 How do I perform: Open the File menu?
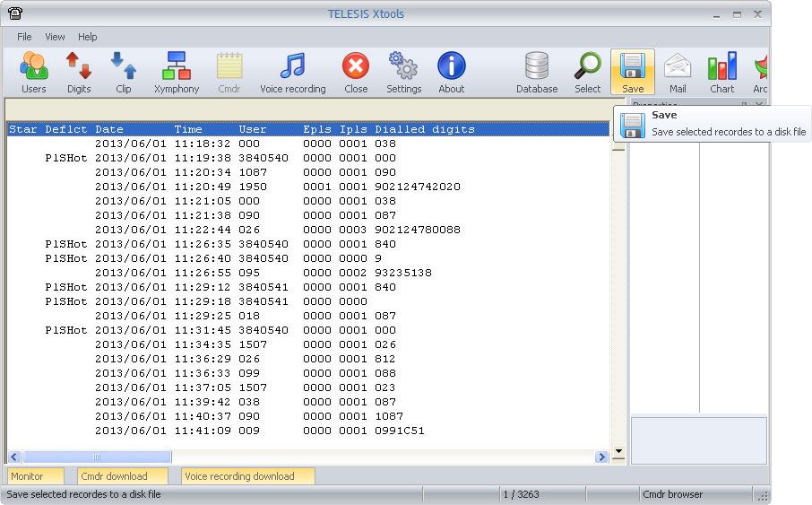(24, 37)
